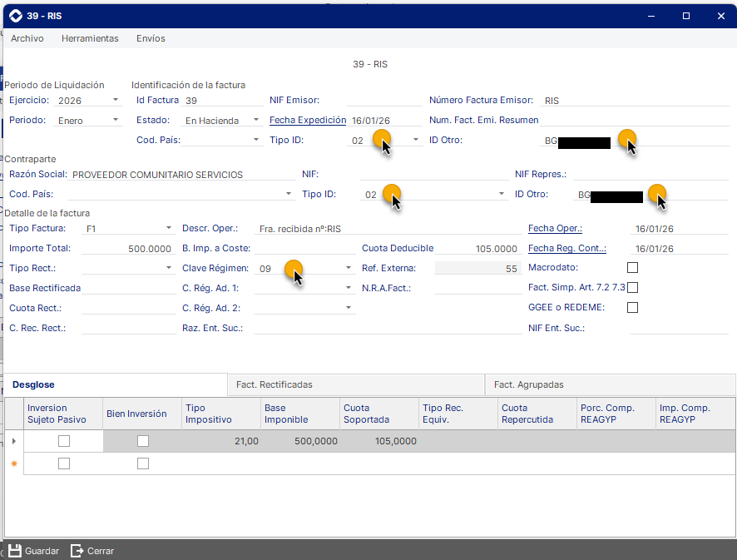This screenshot has height=560, width=737.
Task: Open the C. Rég. Ad. 2 dropdown
Action: click(349, 308)
